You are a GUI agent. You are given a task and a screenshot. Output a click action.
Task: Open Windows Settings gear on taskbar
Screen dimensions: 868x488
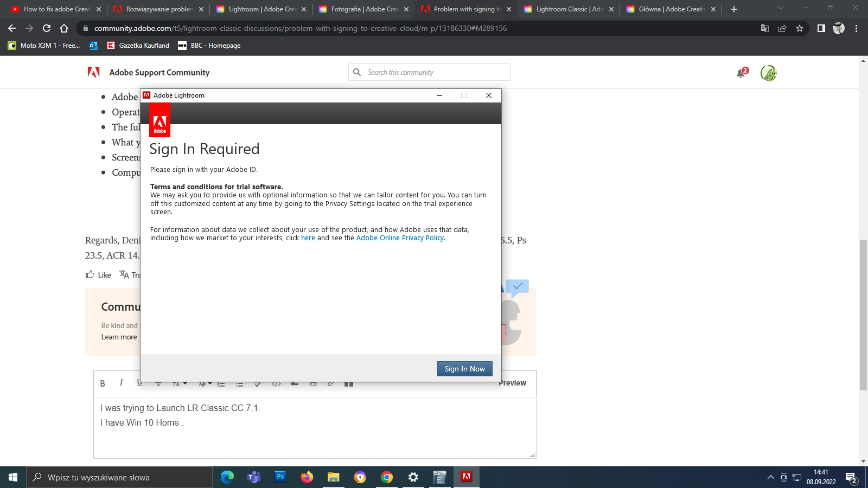tap(413, 477)
